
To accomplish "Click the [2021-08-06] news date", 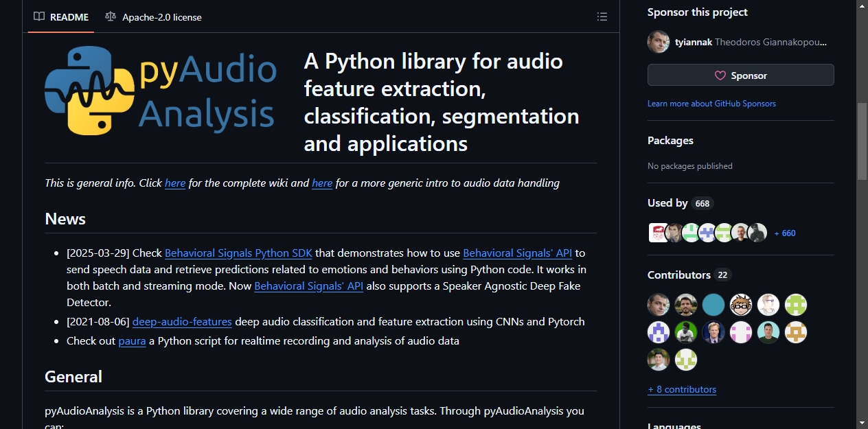I will coord(98,322).
